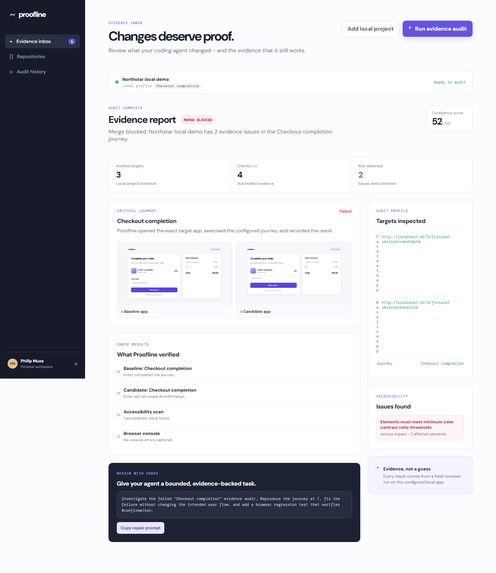Click the Ready to audit status text
The image size is (496, 573).
(450, 83)
